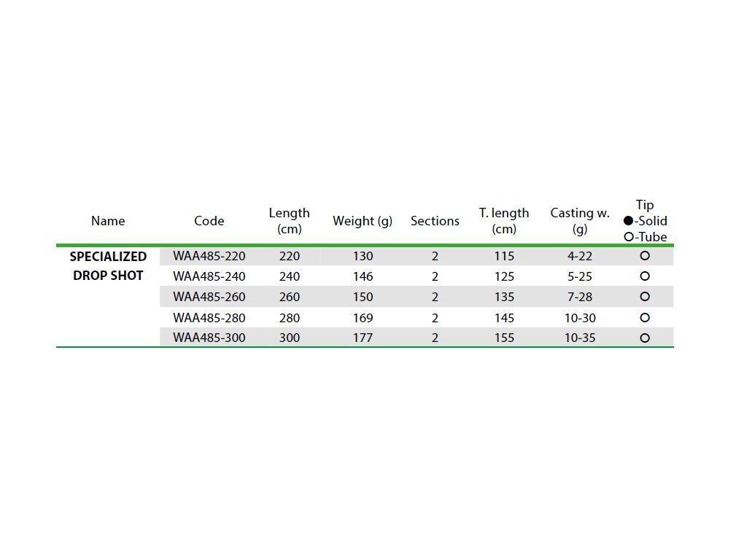Click length value 220
This screenshot has height=560, width=747.
289,256
